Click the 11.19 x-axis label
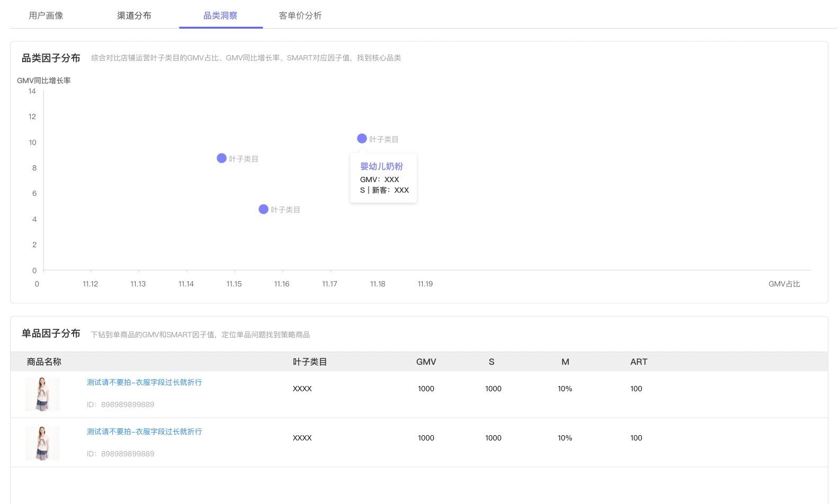The height and width of the screenshot is (504, 840). pyautogui.click(x=425, y=284)
